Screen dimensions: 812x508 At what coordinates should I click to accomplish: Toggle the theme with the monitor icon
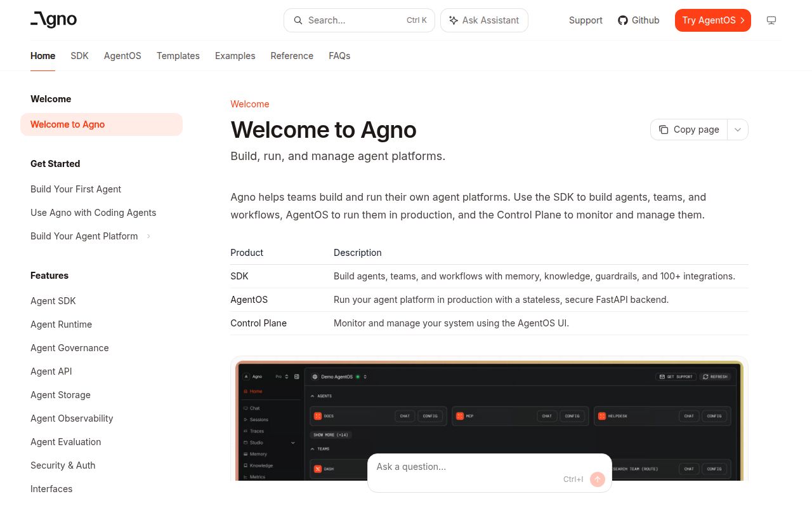[x=771, y=20]
